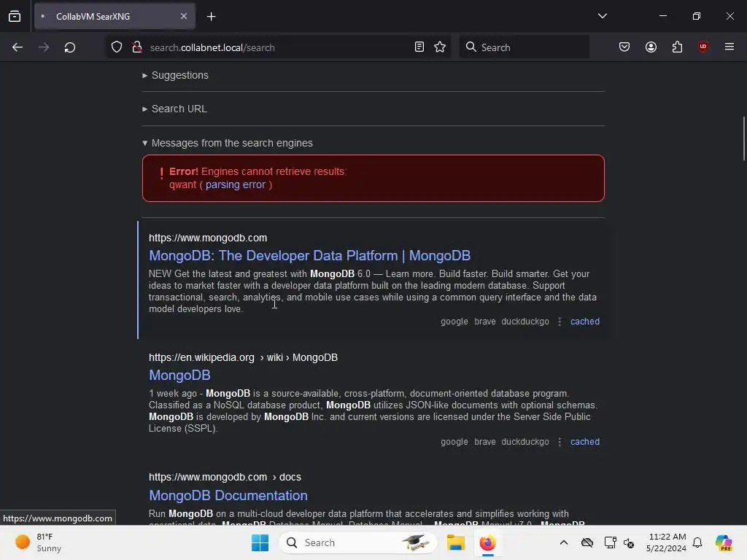
Task: Click brave engine label on first result
Action: coord(485,322)
